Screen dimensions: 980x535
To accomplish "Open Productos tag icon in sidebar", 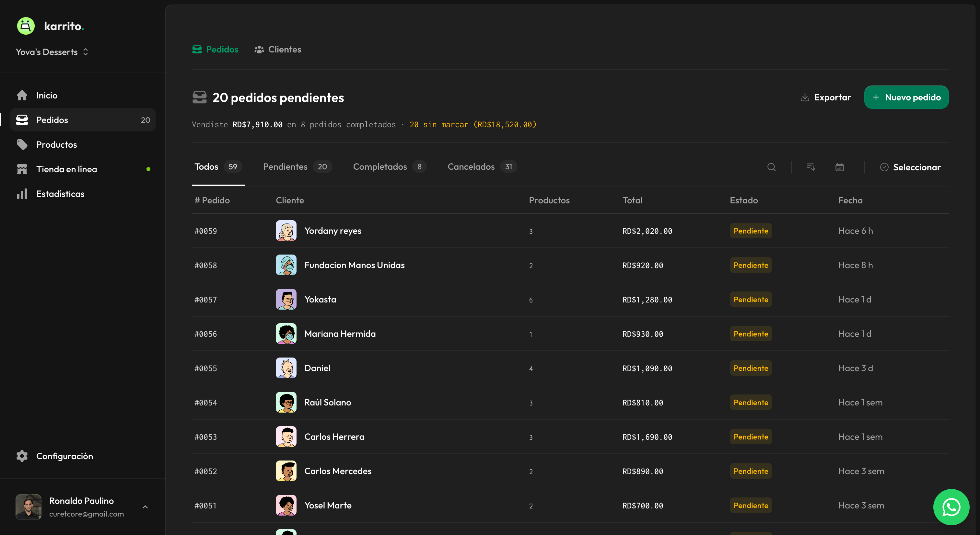I will pyautogui.click(x=22, y=144).
